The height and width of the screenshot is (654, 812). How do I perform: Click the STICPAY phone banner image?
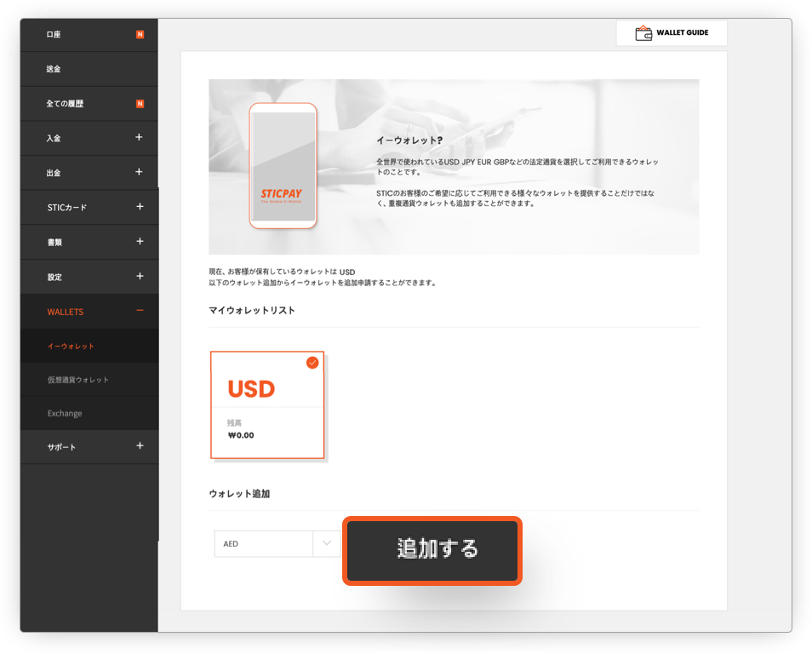[x=283, y=165]
